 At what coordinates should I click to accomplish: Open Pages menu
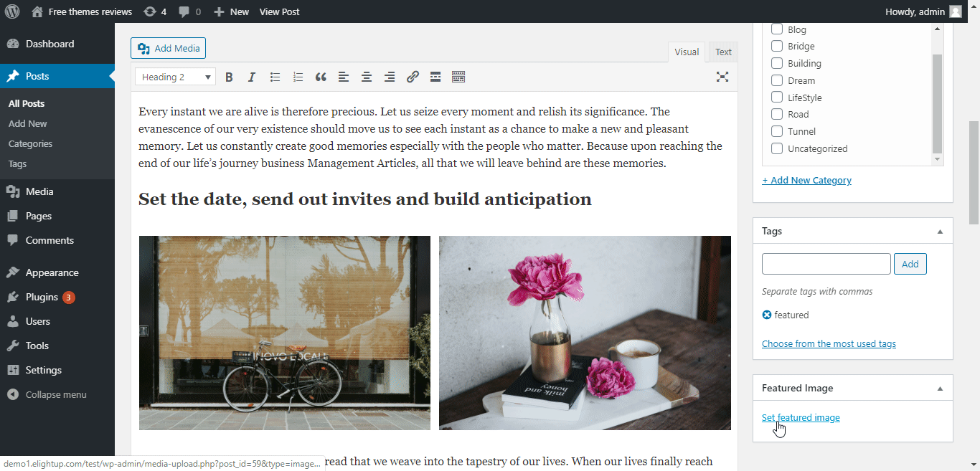tap(57, 216)
